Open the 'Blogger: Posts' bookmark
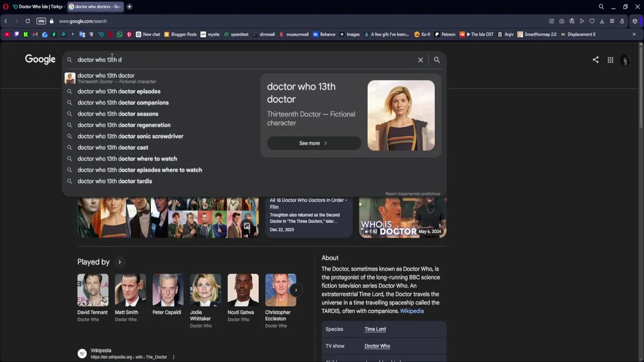This screenshot has width=644, height=362. coord(180,34)
